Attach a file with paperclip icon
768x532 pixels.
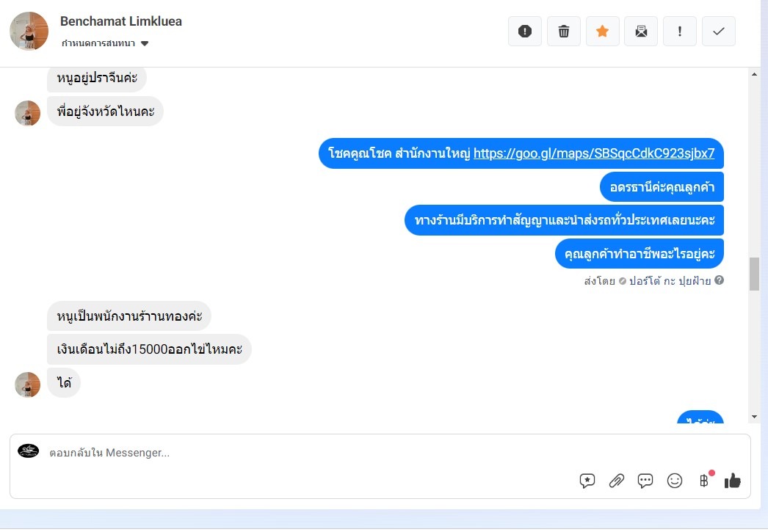[x=616, y=481]
